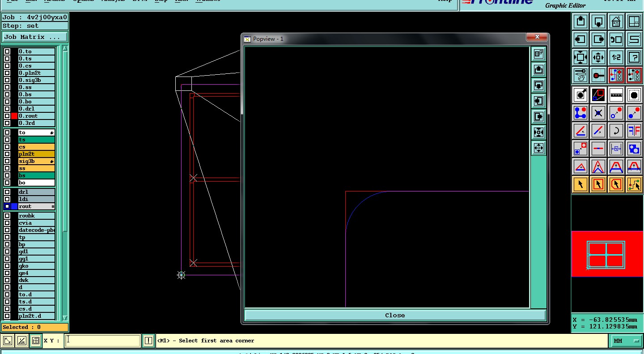Image resolution: width=644 pixels, height=354 pixels.
Task: Click the layer list scroll-up arrow
Action: (x=65, y=48)
